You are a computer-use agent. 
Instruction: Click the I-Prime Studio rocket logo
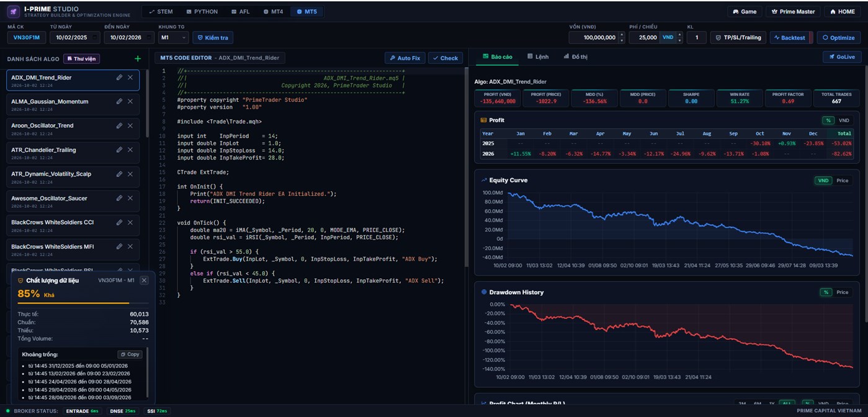[13, 12]
